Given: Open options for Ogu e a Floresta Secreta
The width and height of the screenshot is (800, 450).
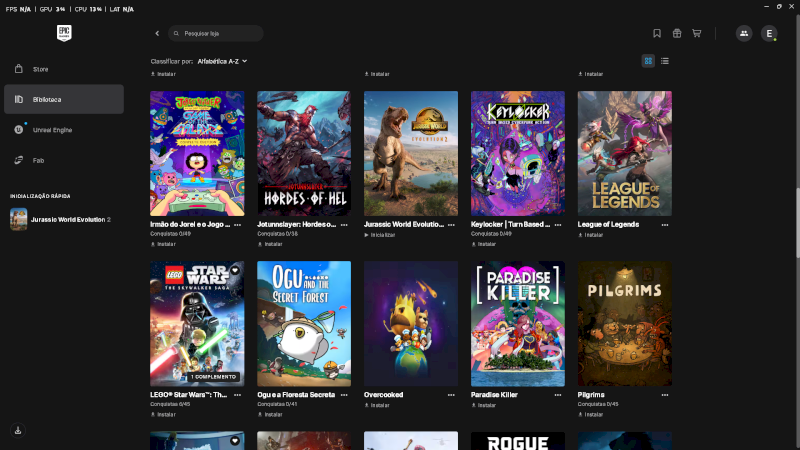Looking at the screenshot, I should (x=344, y=395).
